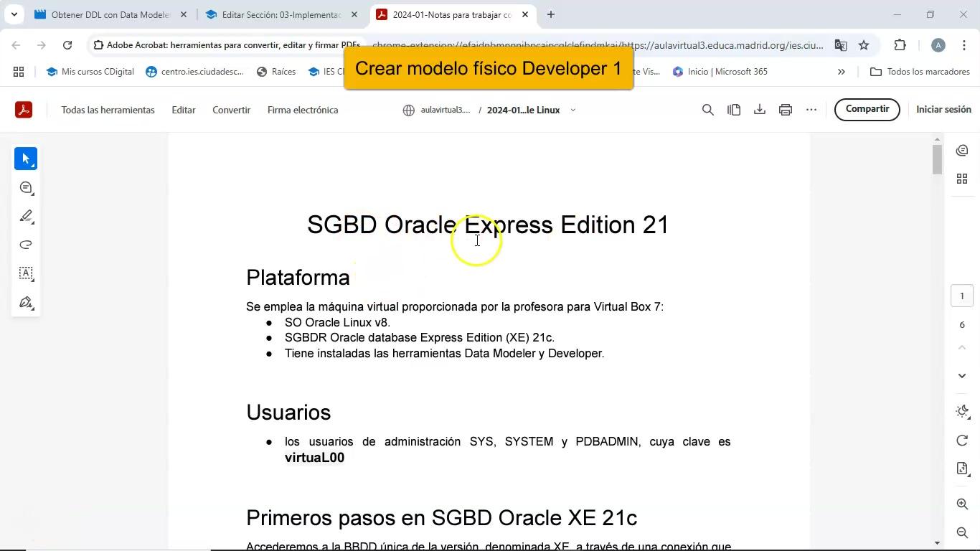The width and height of the screenshot is (980, 551).
Task: Select the freehand draw lasso tool
Action: click(26, 245)
